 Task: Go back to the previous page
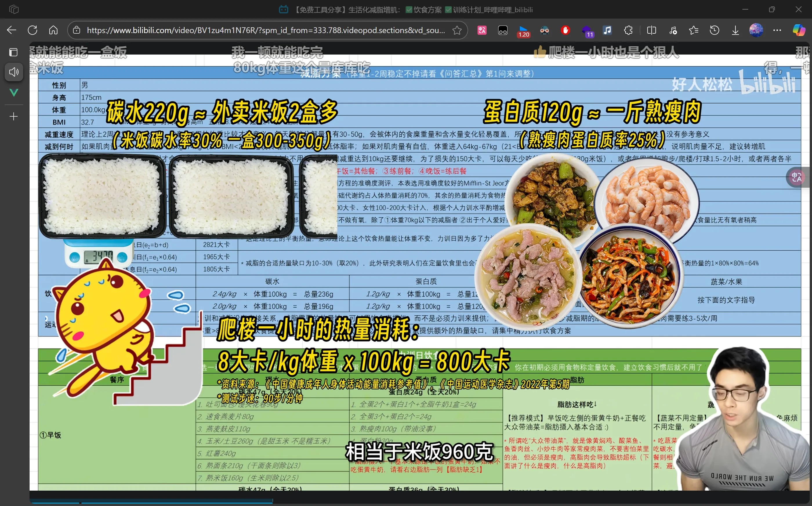pos(12,30)
